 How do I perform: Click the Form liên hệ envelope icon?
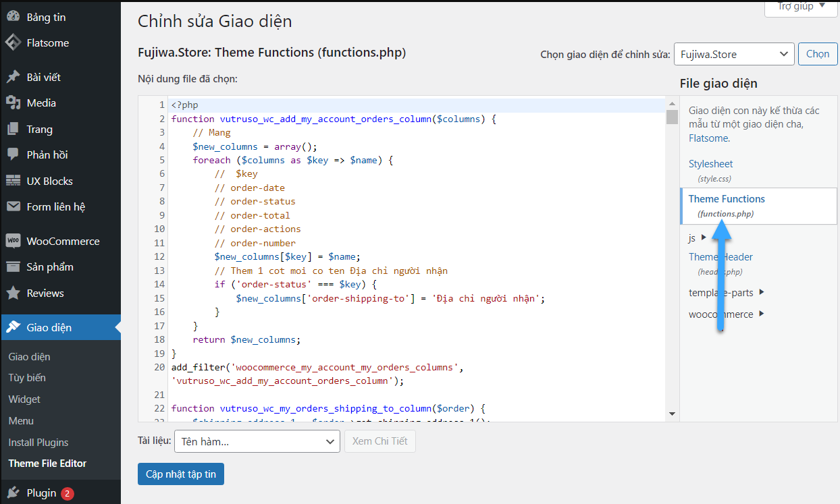pyautogui.click(x=13, y=206)
